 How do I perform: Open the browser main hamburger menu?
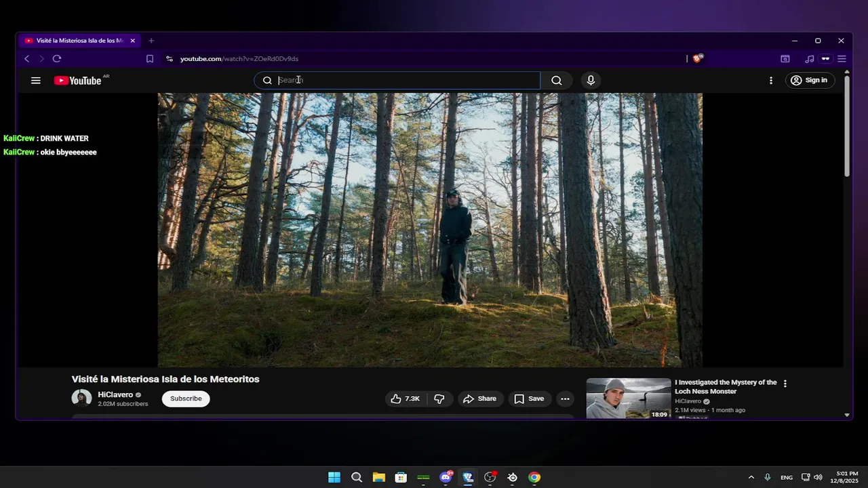(x=842, y=59)
